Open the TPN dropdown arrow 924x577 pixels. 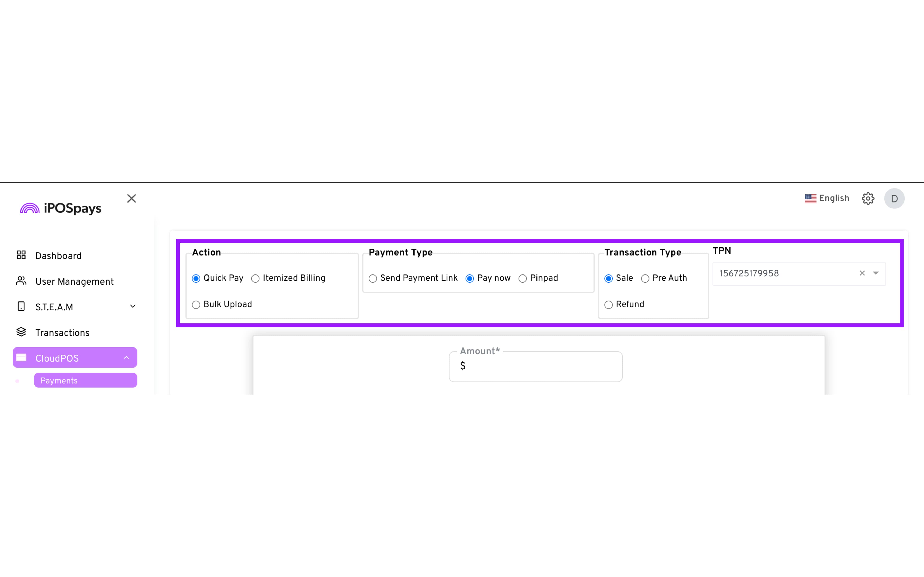pos(876,273)
